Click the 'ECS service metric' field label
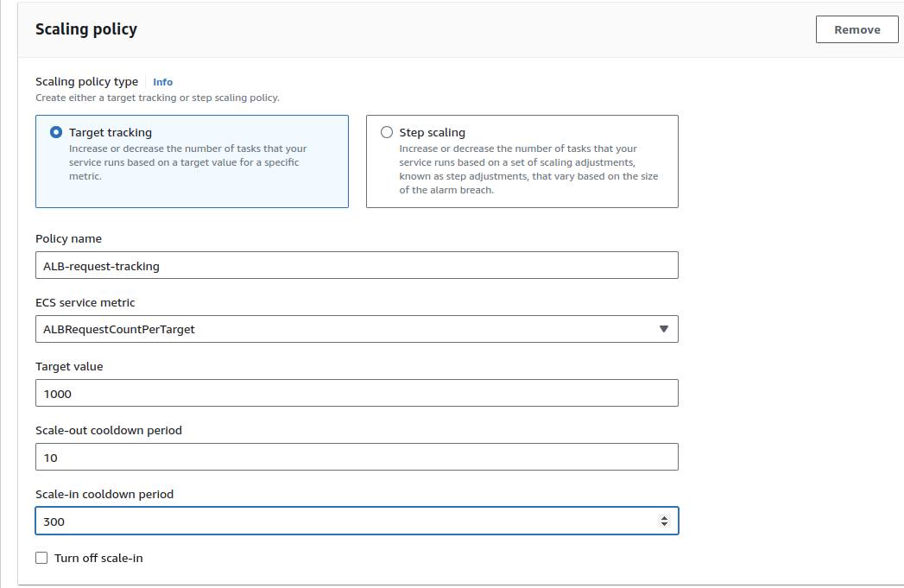 point(85,302)
